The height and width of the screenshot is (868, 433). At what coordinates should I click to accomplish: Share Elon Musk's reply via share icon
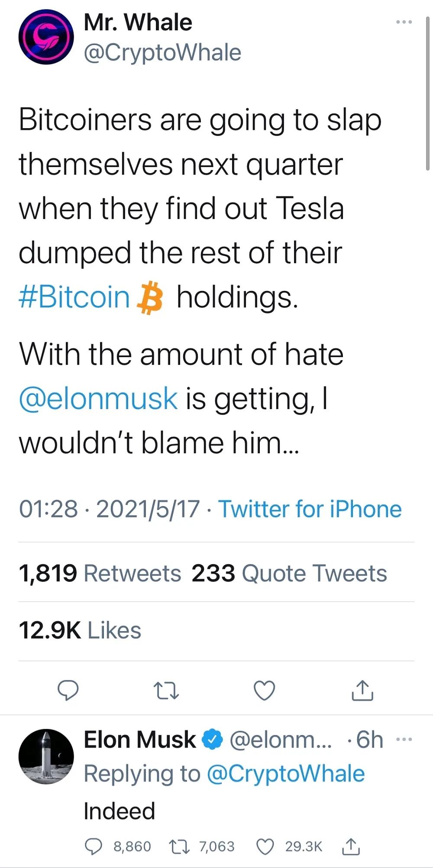coord(351,846)
